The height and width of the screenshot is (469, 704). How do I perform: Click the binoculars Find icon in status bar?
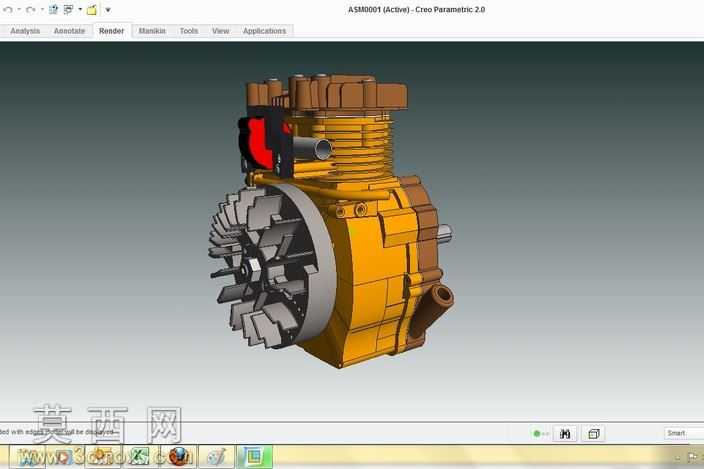(x=565, y=434)
